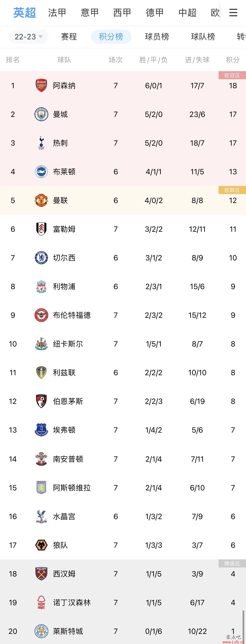Tap the Manchester United club crest
This screenshot has width=246, height=644.
41,200
